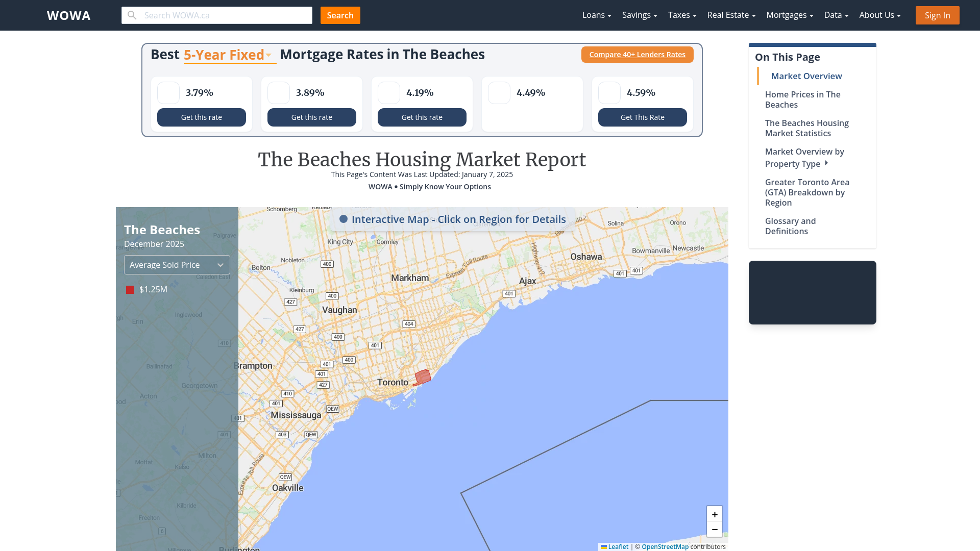Open the Glossary and Definitions section
This screenshot has height=551, width=980.
pyautogui.click(x=790, y=226)
